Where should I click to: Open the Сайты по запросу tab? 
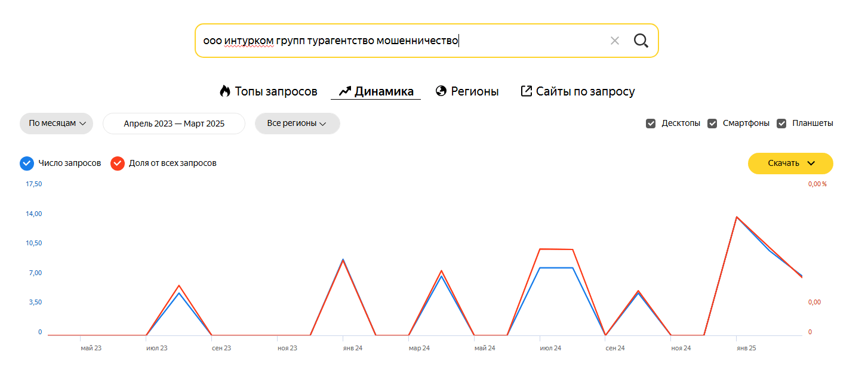click(585, 91)
